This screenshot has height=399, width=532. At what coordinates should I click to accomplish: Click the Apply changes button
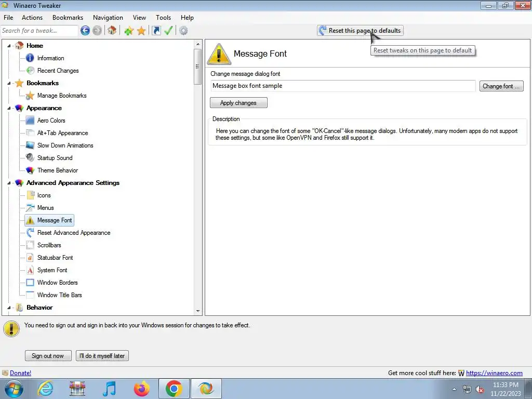238,103
